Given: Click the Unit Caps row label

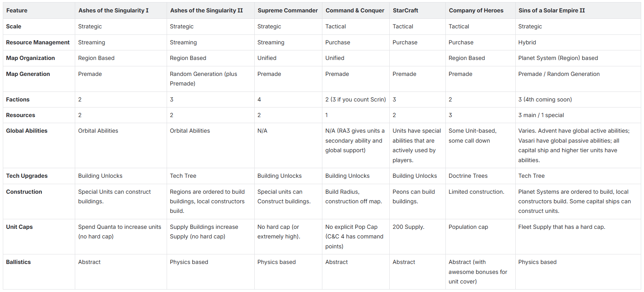Looking at the screenshot, I should 19,227.
